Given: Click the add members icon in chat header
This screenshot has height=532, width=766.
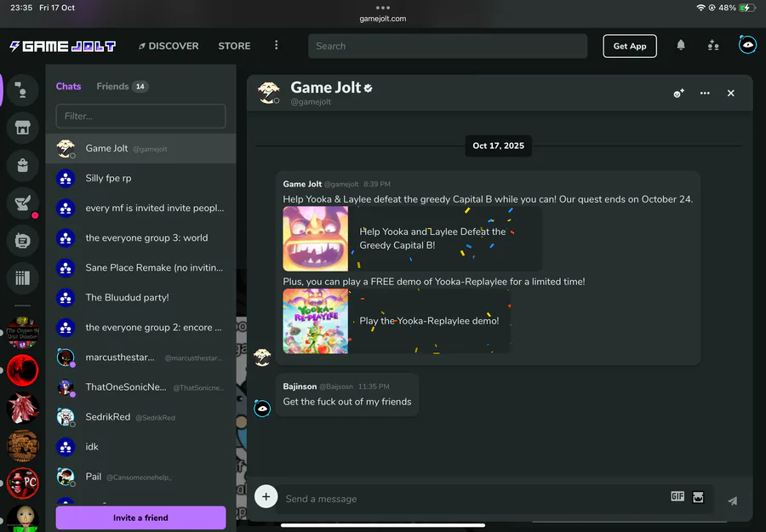Looking at the screenshot, I should [x=678, y=94].
